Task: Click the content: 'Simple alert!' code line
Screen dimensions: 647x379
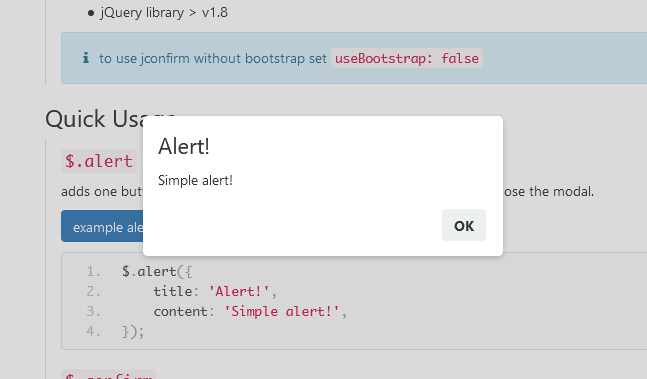Action: click(250, 311)
